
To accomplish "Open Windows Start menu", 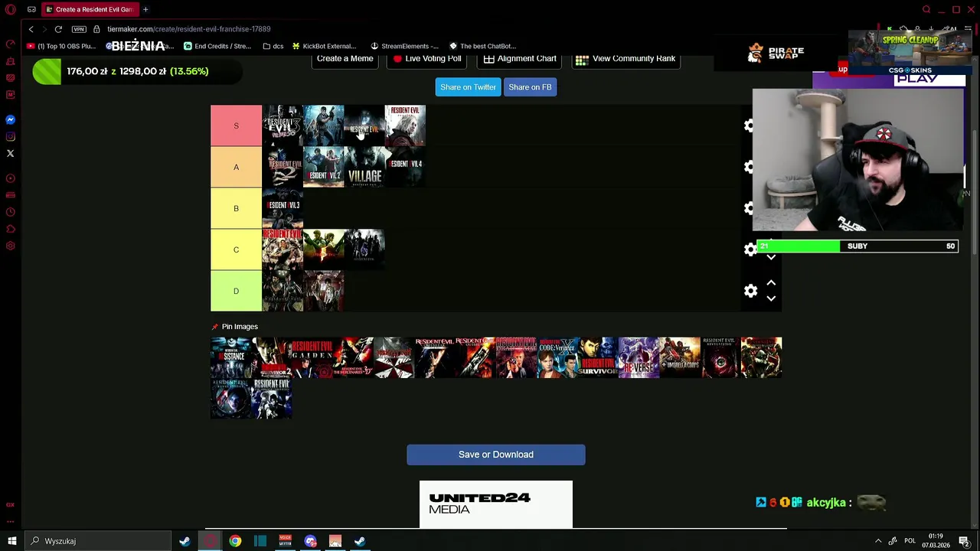I will click(x=12, y=541).
